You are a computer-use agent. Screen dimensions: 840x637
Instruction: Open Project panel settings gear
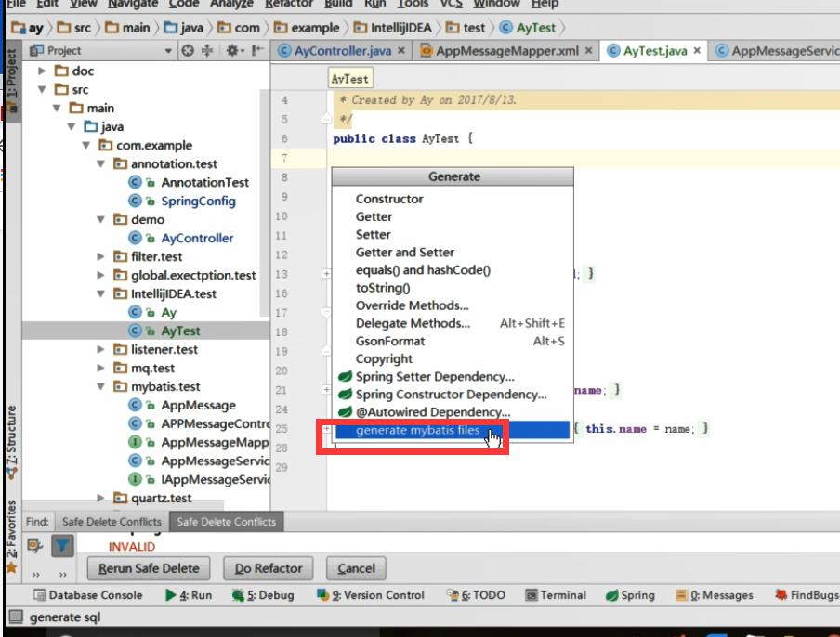click(234, 51)
